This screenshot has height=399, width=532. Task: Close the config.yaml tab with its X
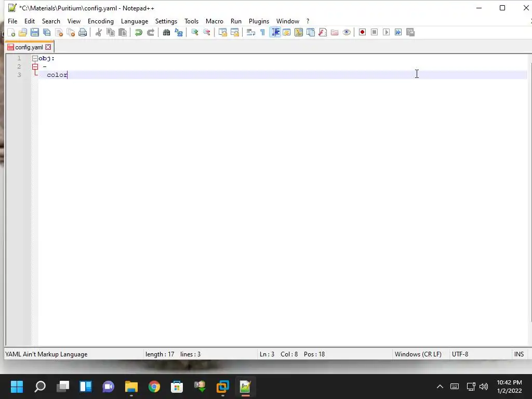coord(48,47)
